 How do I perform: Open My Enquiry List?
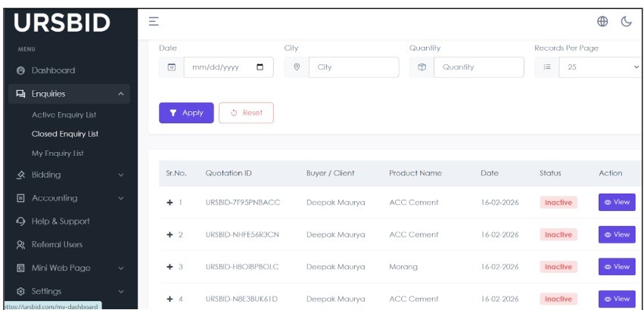pyautogui.click(x=58, y=153)
